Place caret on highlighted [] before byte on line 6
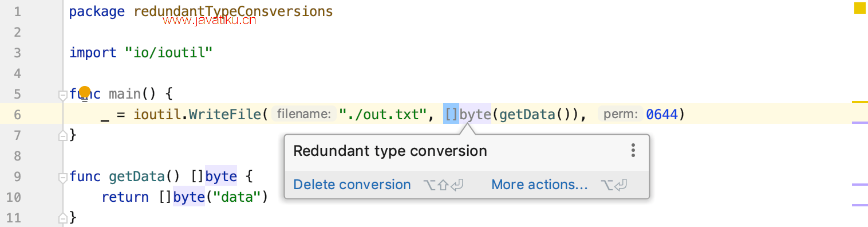Image resolution: width=868 pixels, height=227 pixels. point(451,115)
